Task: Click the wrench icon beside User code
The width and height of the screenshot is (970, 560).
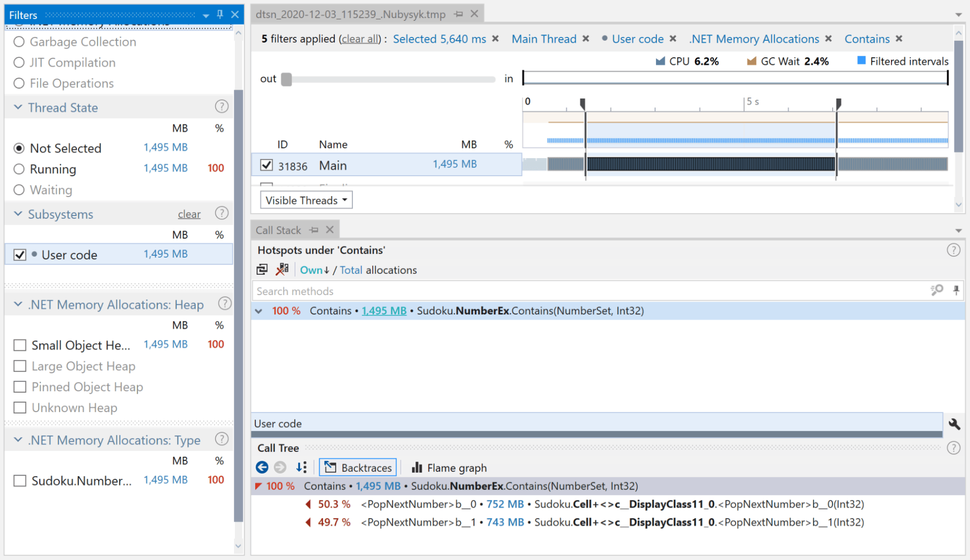Action: [x=954, y=424]
